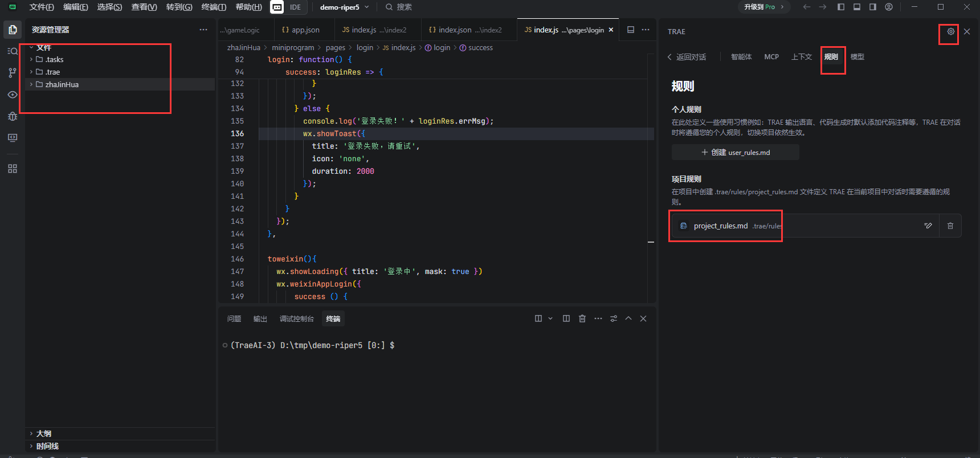Click the editor vertical scrollbar
Image resolution: width=980 pixels, height=458 pixels.
[x=651, y=178]
